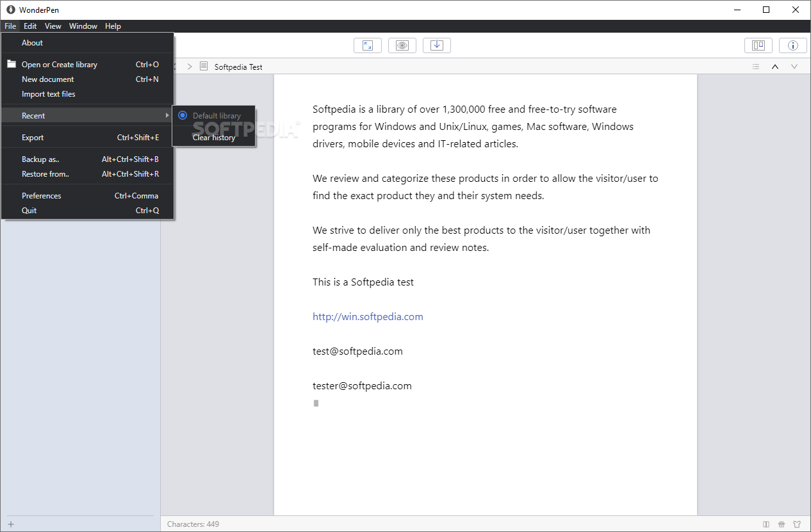
Task: Show the document outline list icon
Action: click(756, 67)
